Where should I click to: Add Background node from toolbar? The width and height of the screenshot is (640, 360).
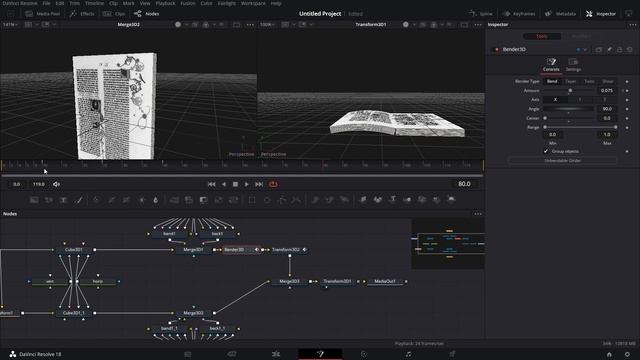tap(34, 200)
